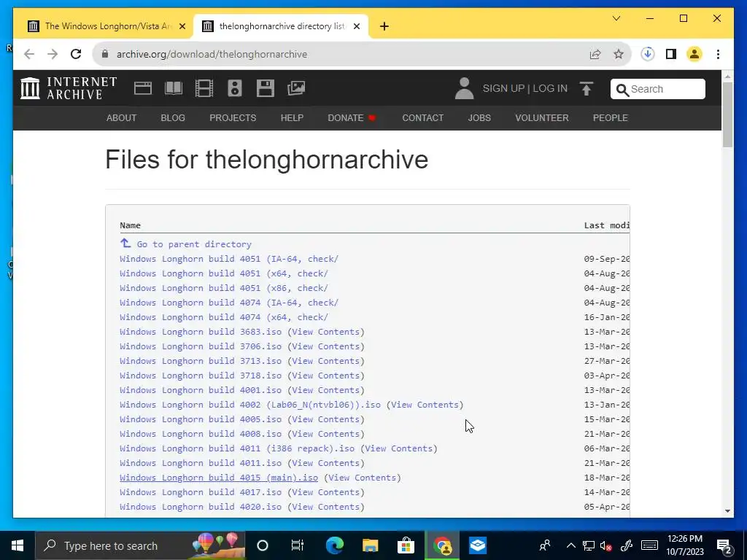This screenshot has width=747, height=560.
Task: Open the Web archive icon
Action: coord(142,88)
